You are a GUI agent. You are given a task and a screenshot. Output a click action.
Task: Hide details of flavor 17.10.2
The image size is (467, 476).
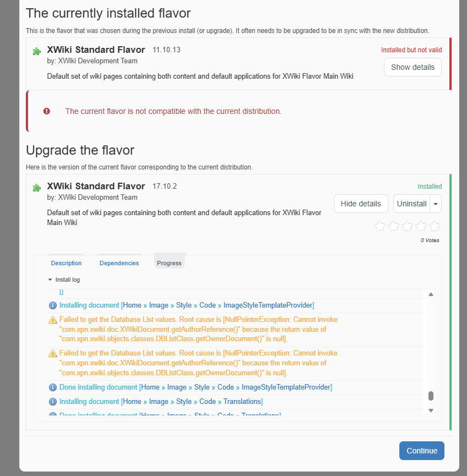pos(361,204)
